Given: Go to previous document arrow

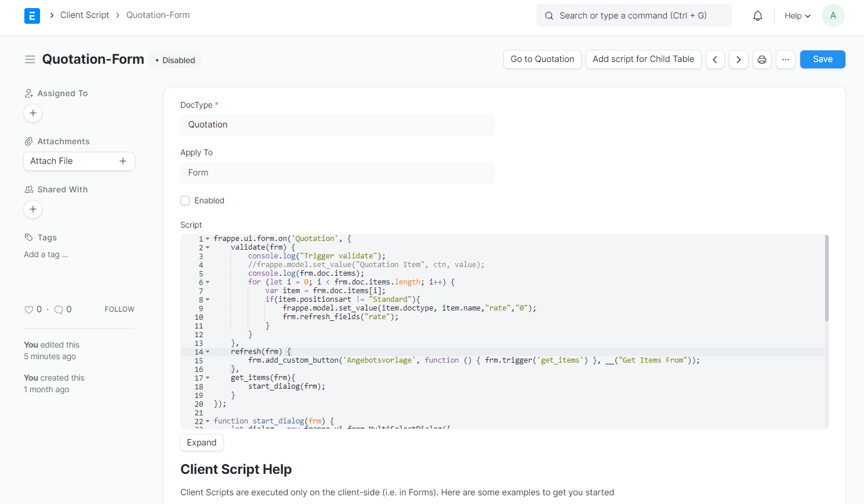Looking at the screenshot, I should pyautogui.click(x=715, y=60).
